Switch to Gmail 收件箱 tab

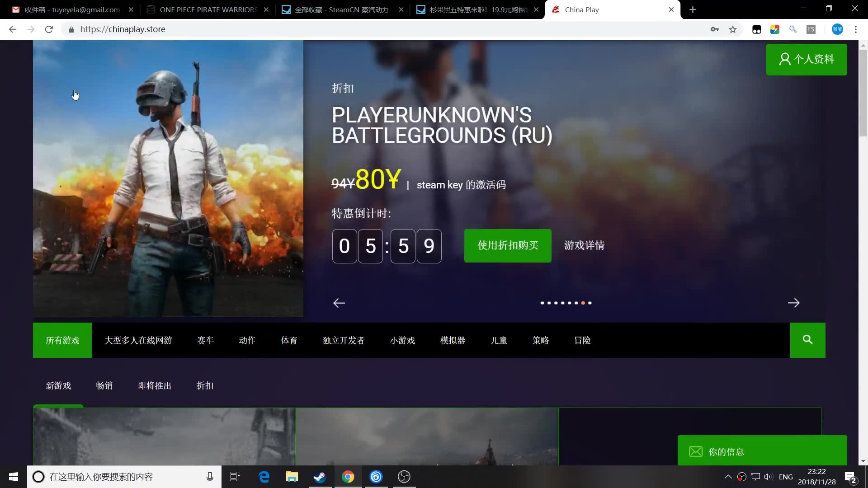pyautogui.click(x=72, y=9)
